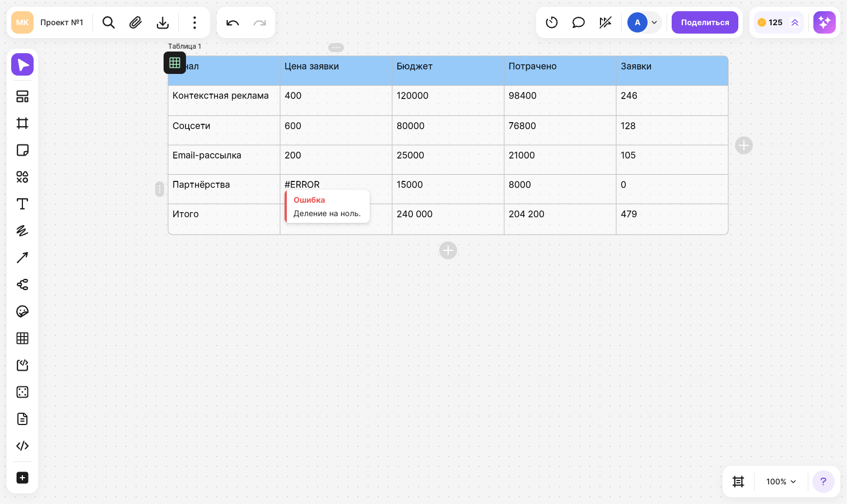Open the timer icon

pyautogui.click(x=552, y=22)
